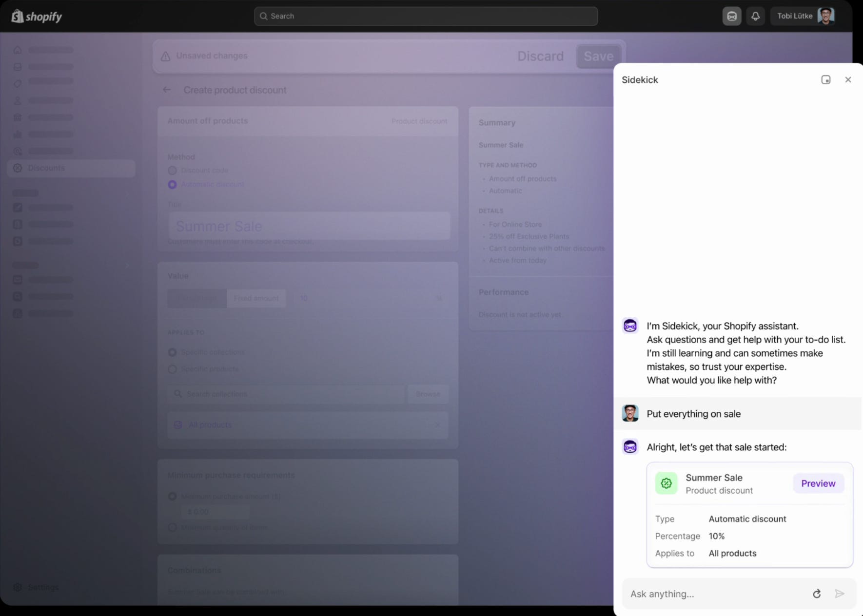Click Sidekick avatar beside 'Alright, let's get that sale started'
Image resolution: width=863 pixels, height=616 pixels.
coord(630,446)
